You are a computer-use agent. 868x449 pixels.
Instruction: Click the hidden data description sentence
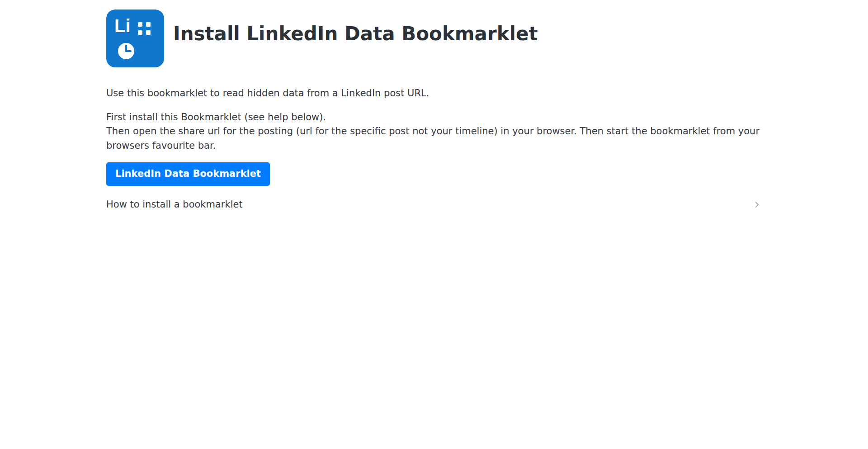coord(267,93)
